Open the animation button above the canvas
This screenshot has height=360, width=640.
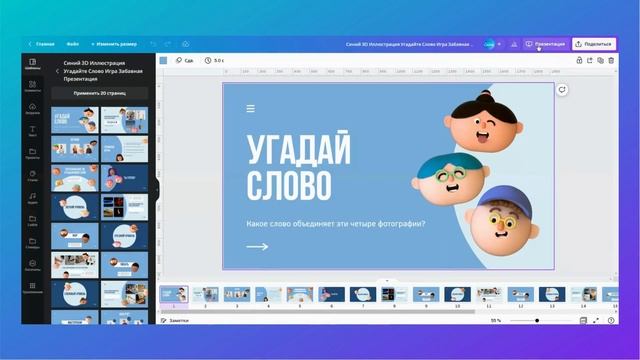pyautogui.click(x=184, y=60)
